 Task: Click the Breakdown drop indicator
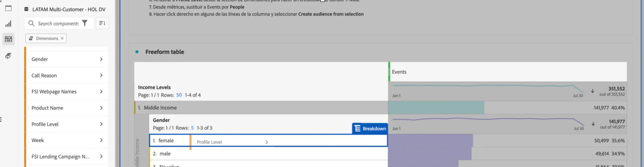click(370, 128)
